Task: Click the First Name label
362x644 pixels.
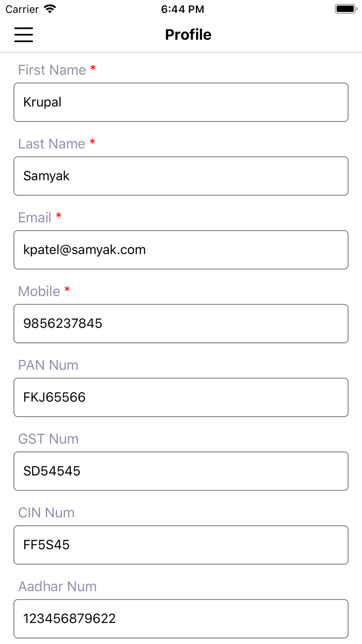Action: (x=52, y=70)
